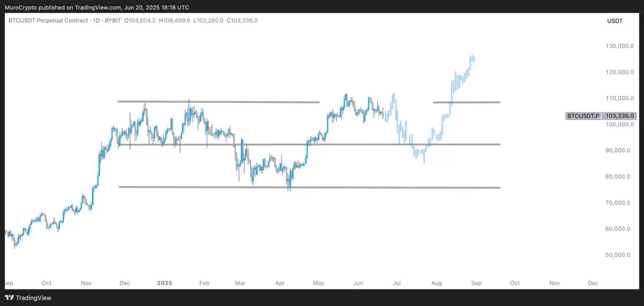Click the Dec label at axis end
Image resolution: width=644 pixels, height=306 pixels.
coord(593,282)
